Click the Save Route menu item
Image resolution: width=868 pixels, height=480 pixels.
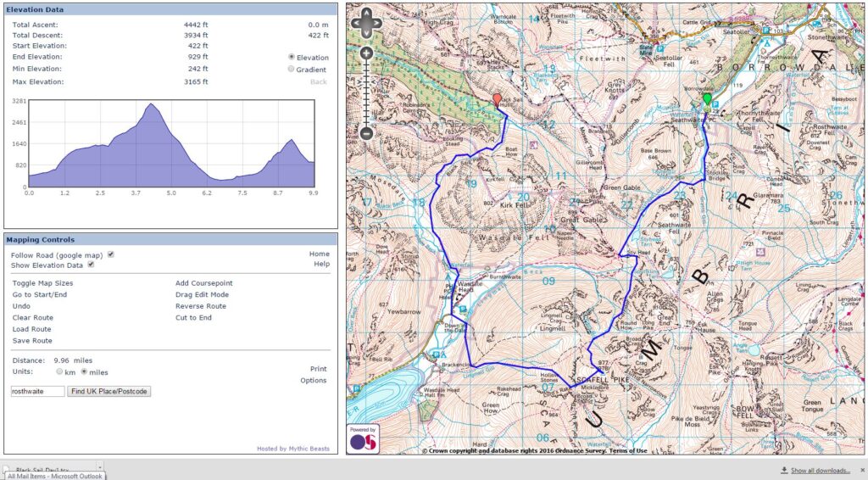click(x=32, y=341)
